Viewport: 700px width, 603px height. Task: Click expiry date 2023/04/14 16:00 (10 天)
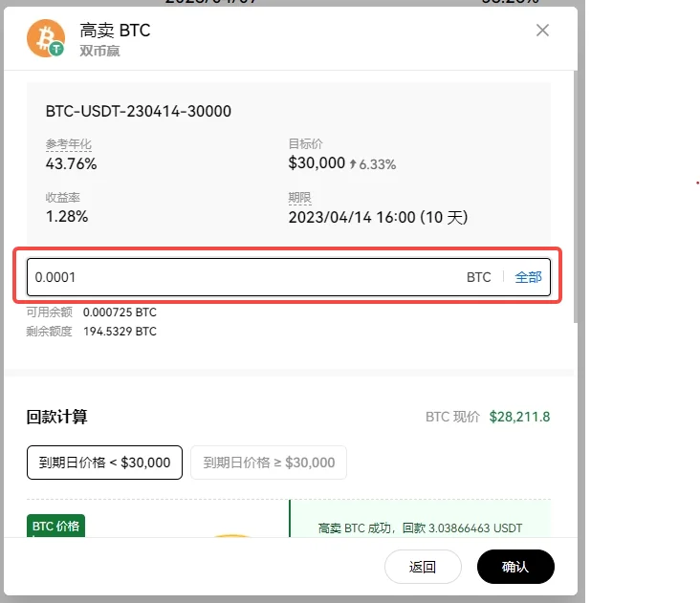pyautogui.click(x=378, y=217)
